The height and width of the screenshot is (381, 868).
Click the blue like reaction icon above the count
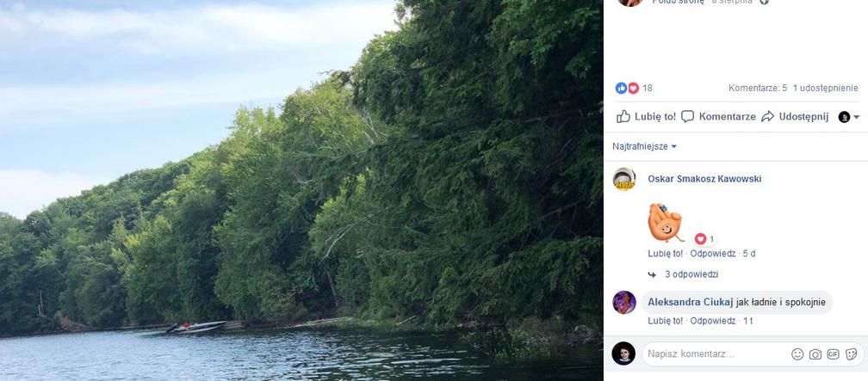[x=622, y=88]
